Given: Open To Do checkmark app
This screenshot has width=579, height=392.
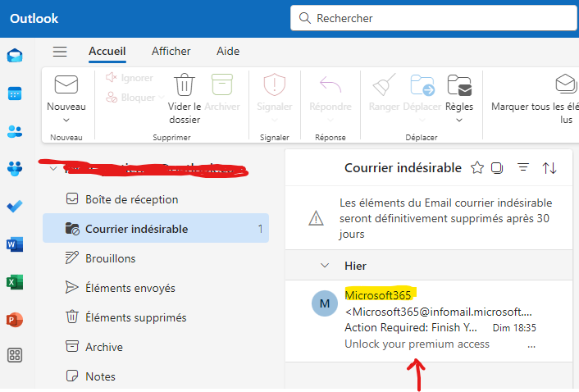Looking at the screenshot, I should click(15, 207).
